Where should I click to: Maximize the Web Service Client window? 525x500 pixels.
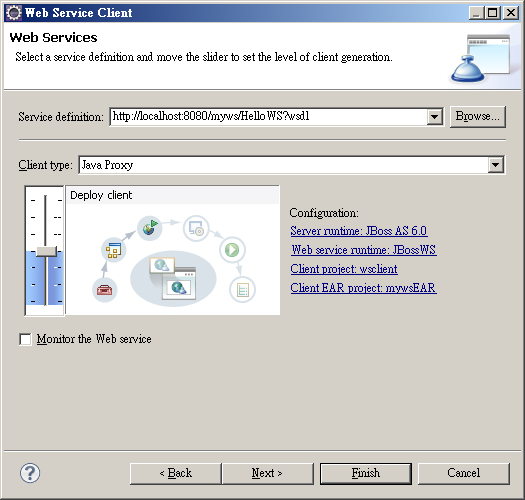493,13
